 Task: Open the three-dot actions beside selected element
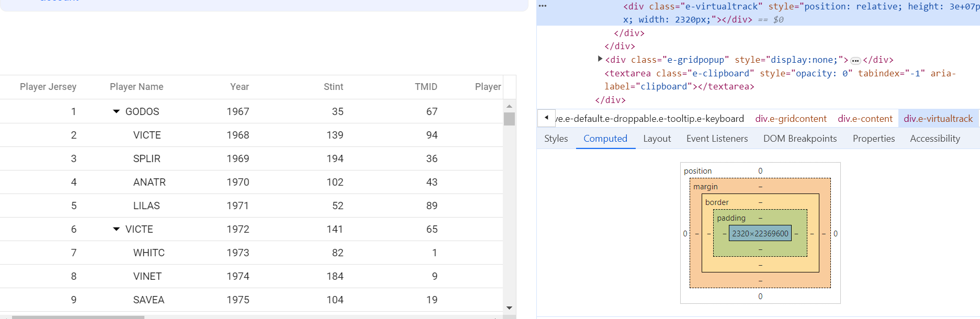tap(543, 6)
